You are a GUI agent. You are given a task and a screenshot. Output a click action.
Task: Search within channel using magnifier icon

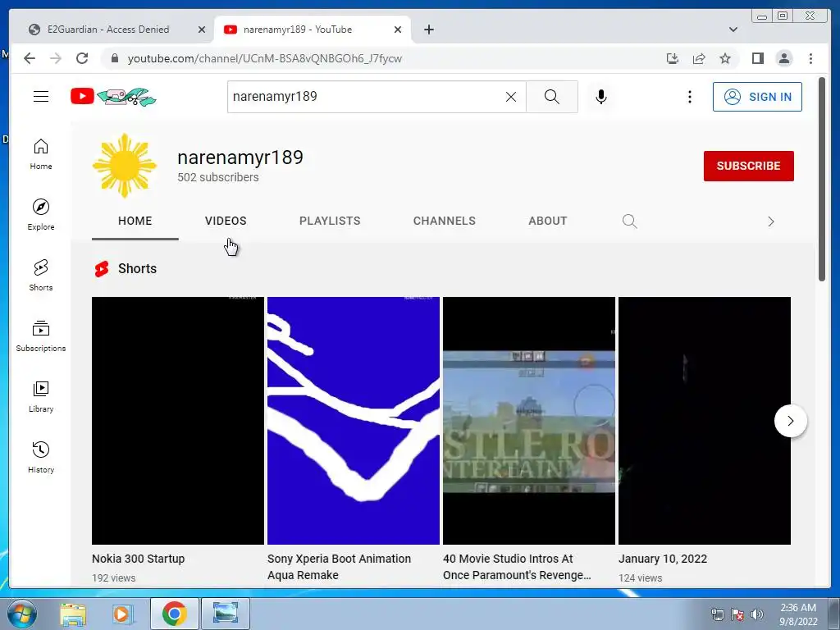point(629,221)
